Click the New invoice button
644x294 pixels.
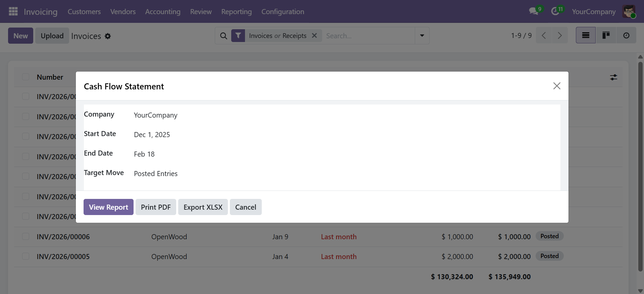20,36
